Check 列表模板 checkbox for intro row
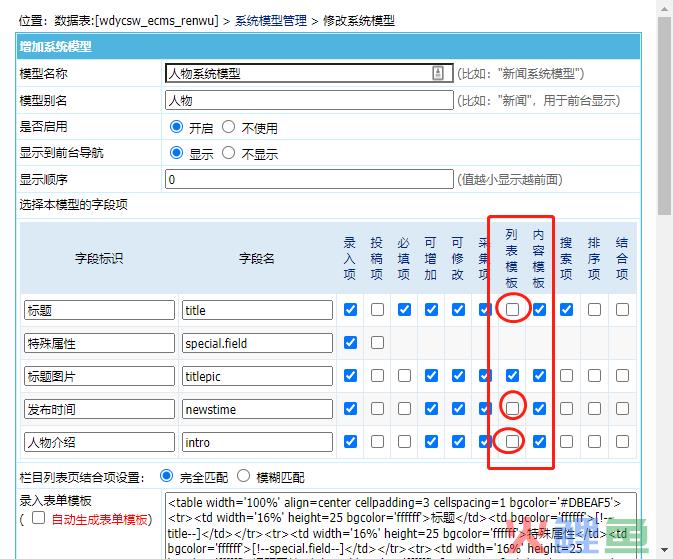The height and width of the screenshot is (559, 673). 512,441
